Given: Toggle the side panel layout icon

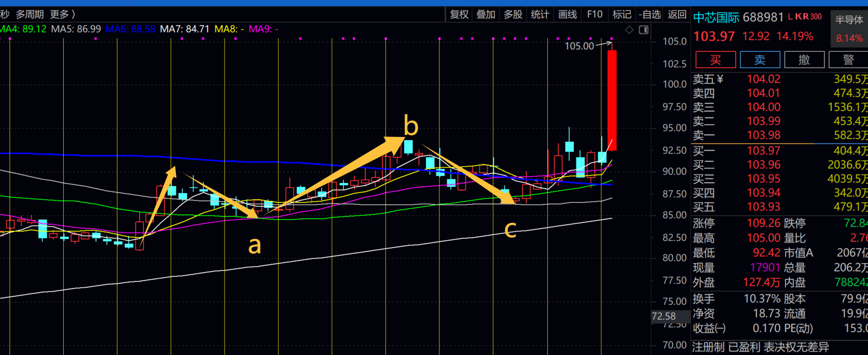Looking at the screenshot, I should click(x=643, y=30).
